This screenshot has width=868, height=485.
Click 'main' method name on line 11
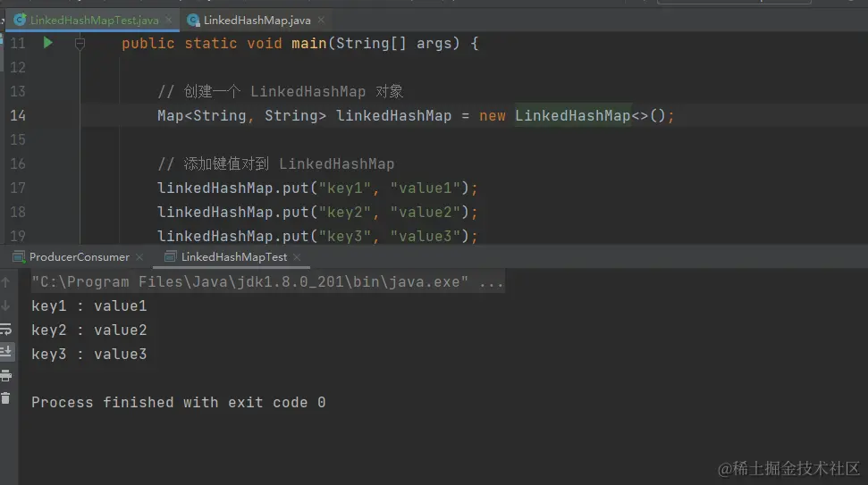[309, 43]
